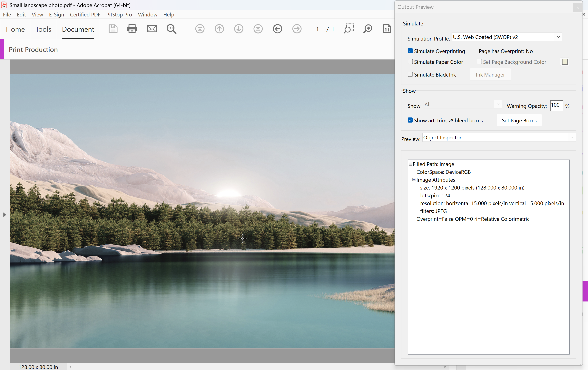Click the Warning Opacity input field

pyautogui.click(x=556, y=105)
